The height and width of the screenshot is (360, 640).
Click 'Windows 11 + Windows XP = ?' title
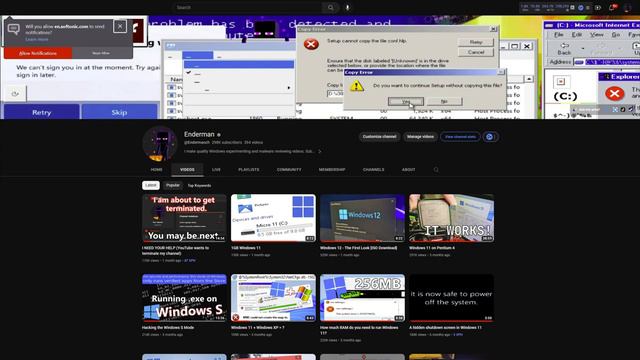(x=258, y=327)
